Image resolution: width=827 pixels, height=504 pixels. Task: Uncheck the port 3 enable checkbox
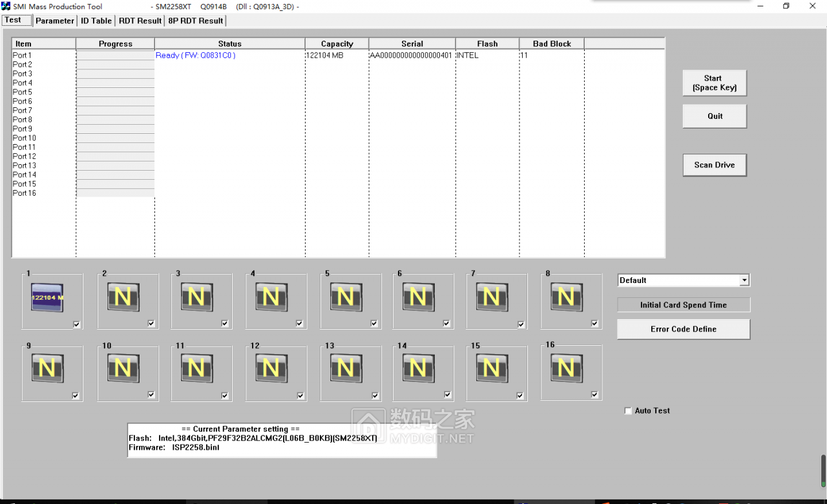[225, 324]
